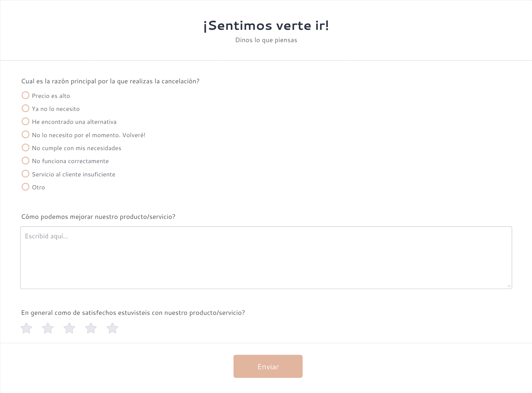Focus the 'Escribid aquí...' text area
The width and height of the screenshot is (532, 393).
click(x=266, y=257)
